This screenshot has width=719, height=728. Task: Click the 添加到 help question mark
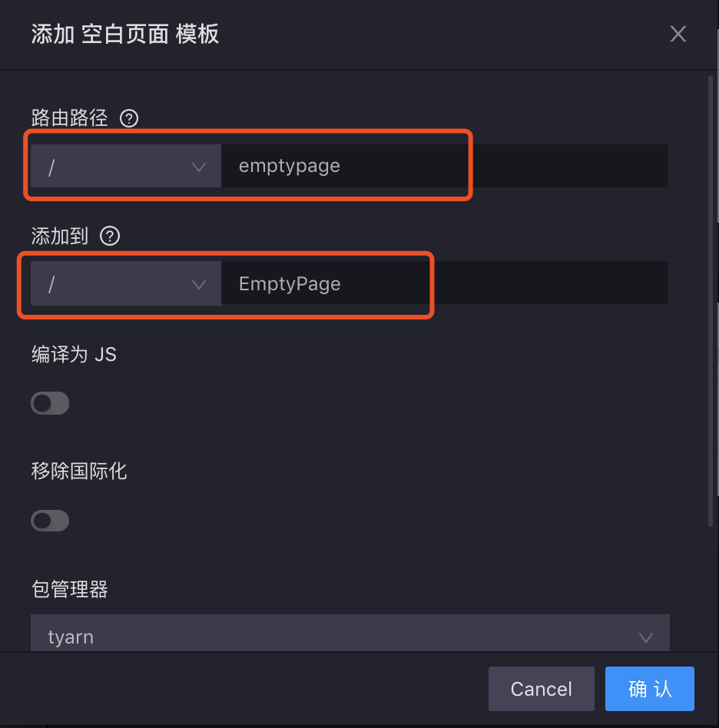pyautogui.click(x=109, y=237)
